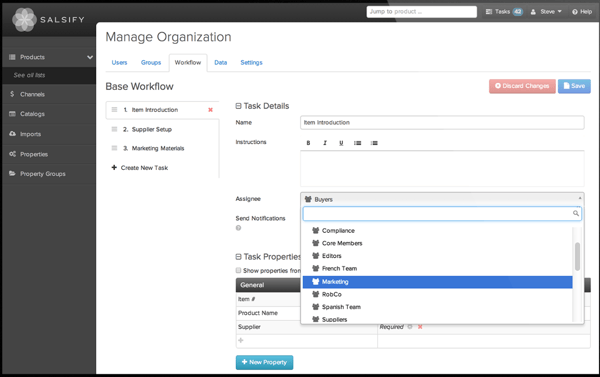600x377 pixels.
Task: Collapse the Task Details section
Action: pyautogui.click(x=238, y=106)
